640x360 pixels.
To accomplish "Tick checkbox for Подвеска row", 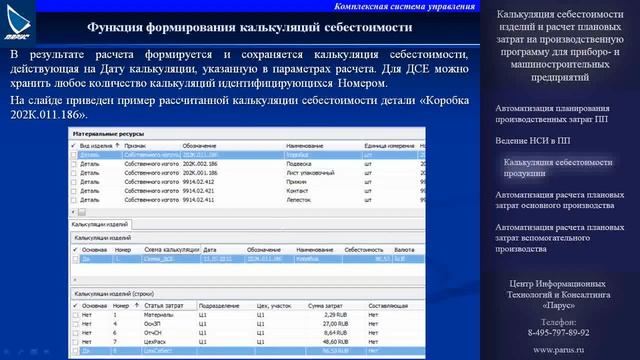I will coord(74,164).
